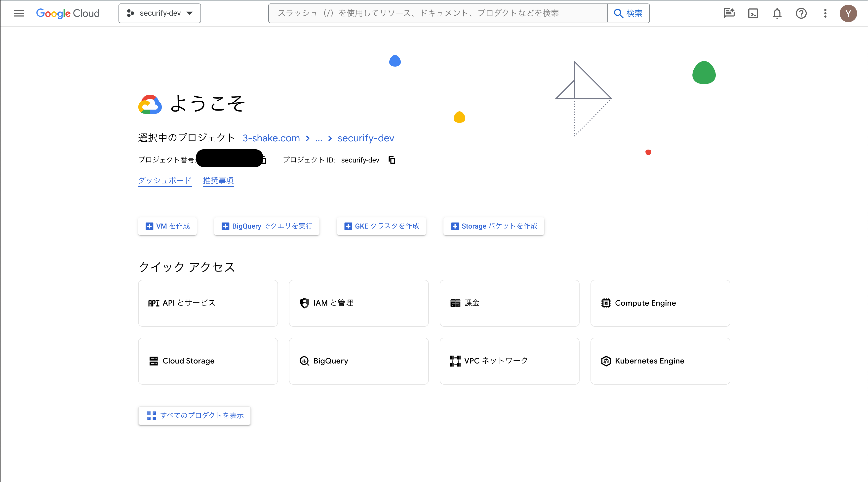Open the Kubernetes Engine card
Screen dimensions: 868x482
tap(660, 361)
